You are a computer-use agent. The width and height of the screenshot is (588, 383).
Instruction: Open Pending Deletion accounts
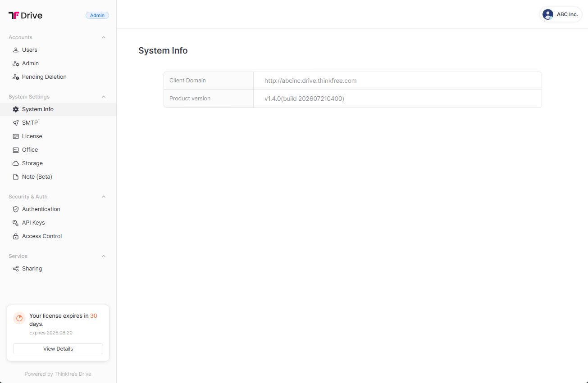click(58, 77)
